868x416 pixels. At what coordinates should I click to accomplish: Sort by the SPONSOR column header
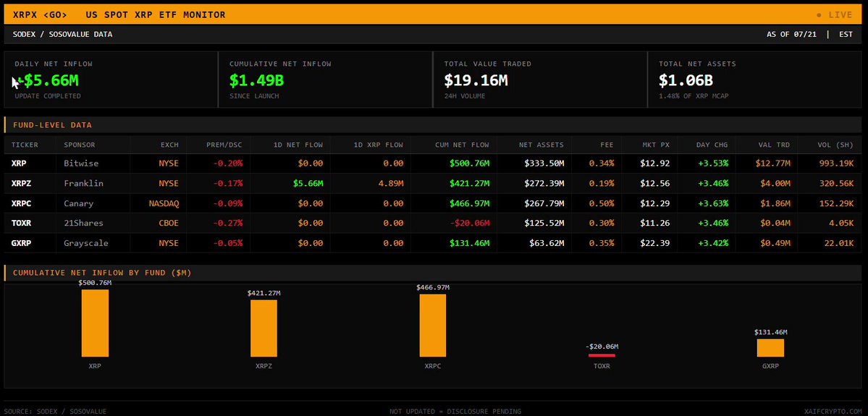(x=80, y=145)
